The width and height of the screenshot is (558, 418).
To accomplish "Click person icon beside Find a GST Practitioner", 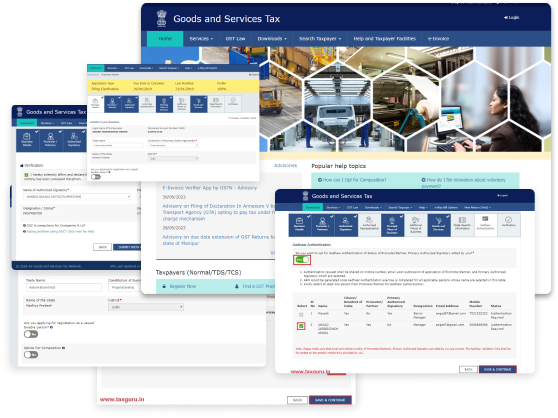I will pyautogui.click(x=237, y=286).
